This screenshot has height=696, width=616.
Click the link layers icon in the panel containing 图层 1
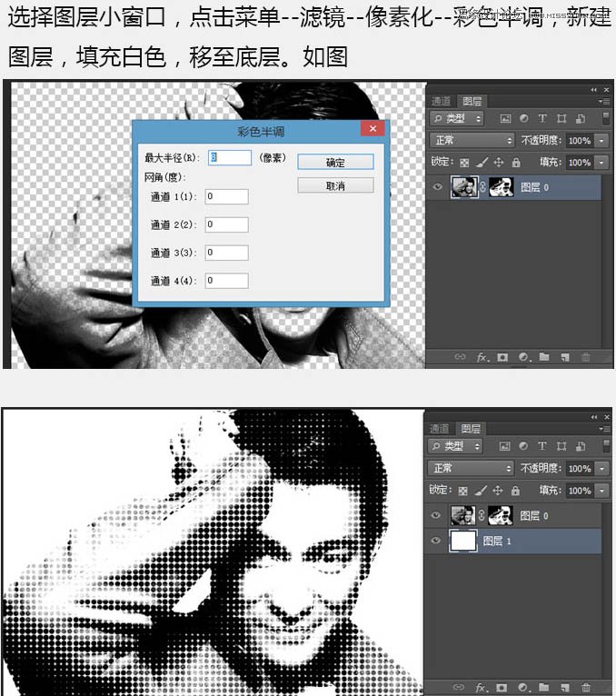click(460, 687)
